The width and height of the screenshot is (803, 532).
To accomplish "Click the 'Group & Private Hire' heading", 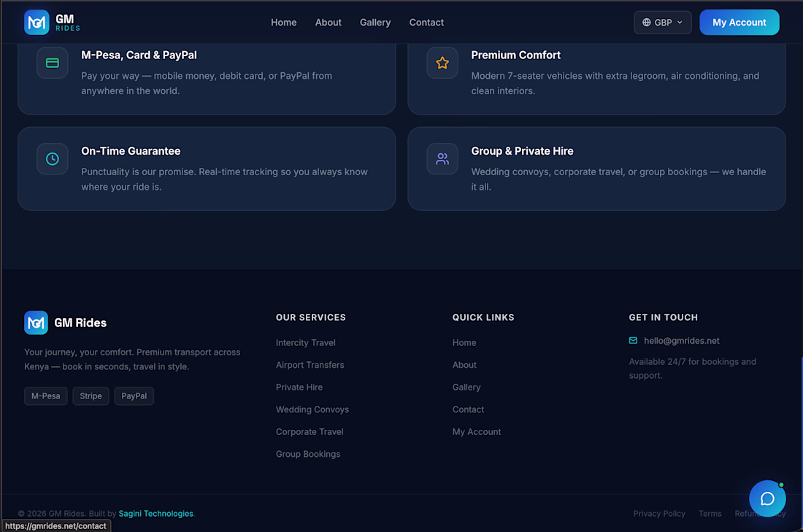I will (x=523, y=151).
